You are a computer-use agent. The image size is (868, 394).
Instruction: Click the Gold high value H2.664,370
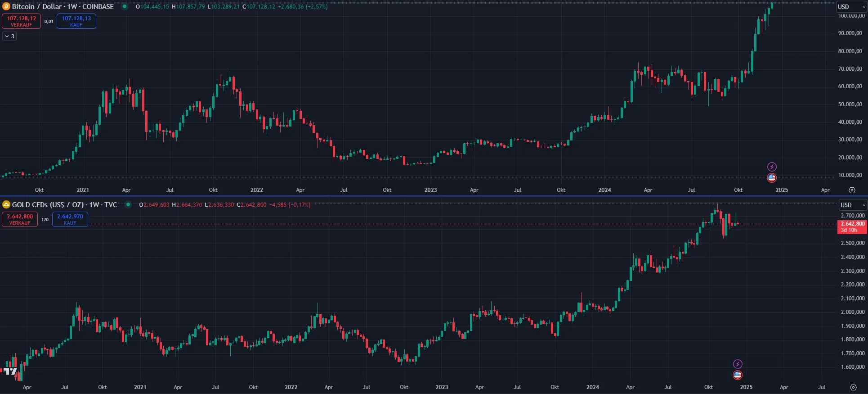coord(187,204)
